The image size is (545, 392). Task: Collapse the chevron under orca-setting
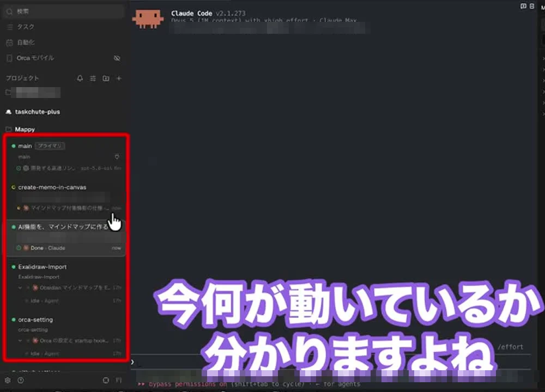point(20,341)
